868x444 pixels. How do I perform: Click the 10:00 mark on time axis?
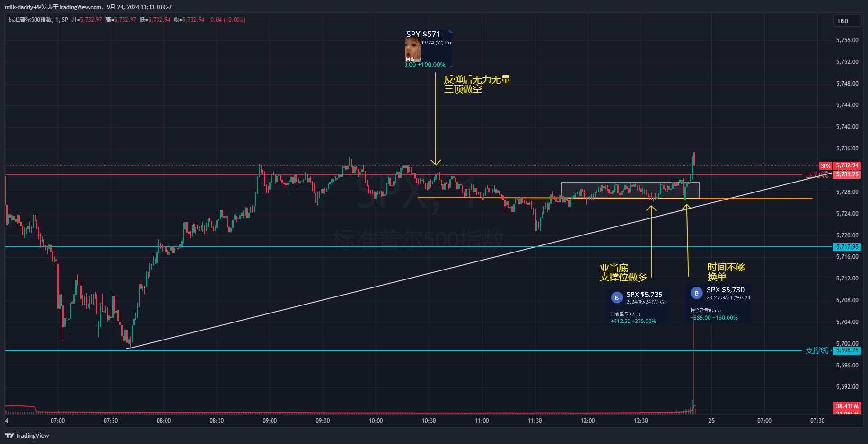376,420
